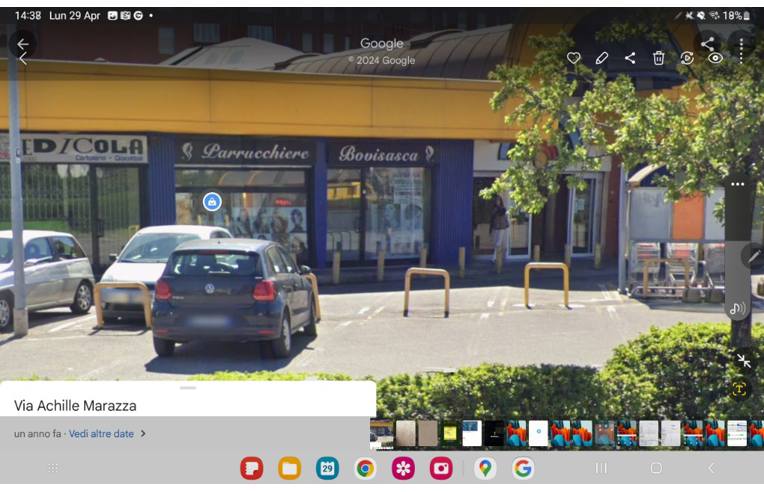764x492 pixels.
Task: Tap the sound note icon on side panel
Action: click(x=738, y=308)
